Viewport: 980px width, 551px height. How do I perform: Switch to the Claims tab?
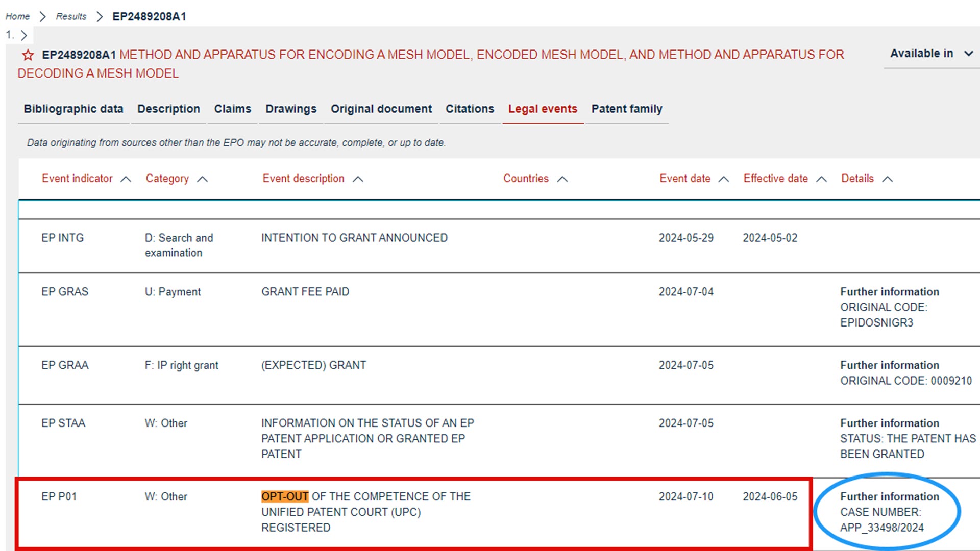coord(232,109)
